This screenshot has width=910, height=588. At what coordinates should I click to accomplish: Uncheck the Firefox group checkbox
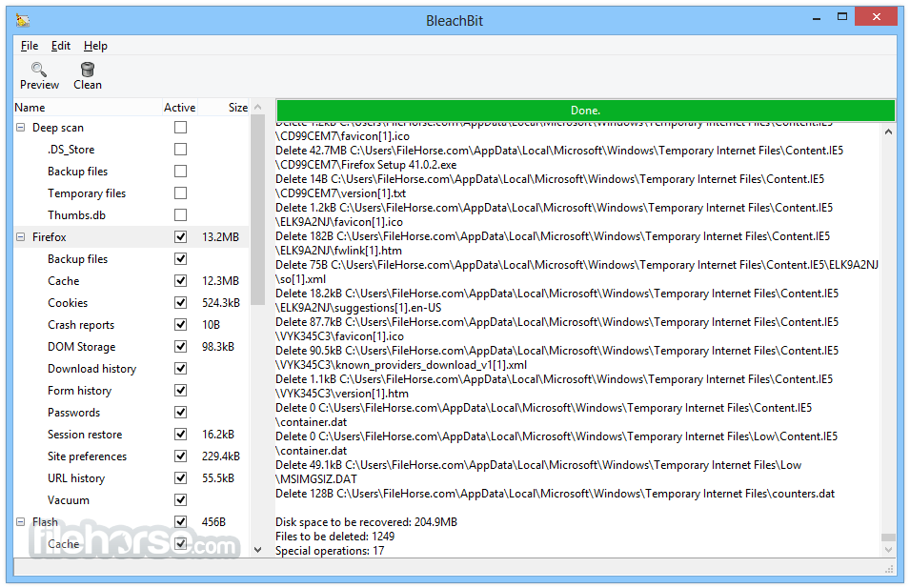[x=180, y=237]
